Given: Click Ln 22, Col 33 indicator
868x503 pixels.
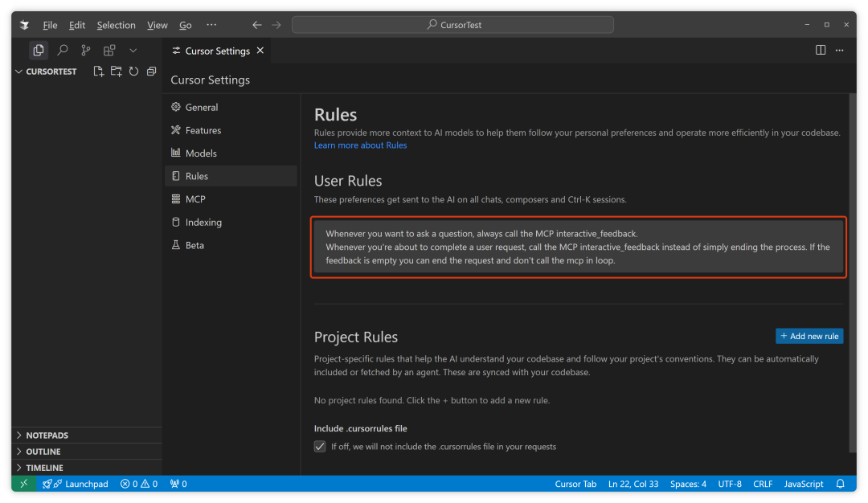Looking at the screenshot, I should click(633, 484).
